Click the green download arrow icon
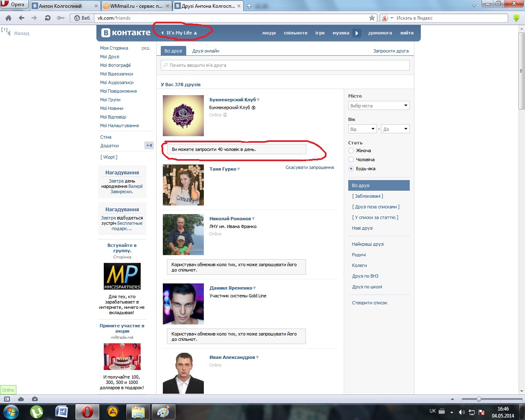 [x=516, y=18]
